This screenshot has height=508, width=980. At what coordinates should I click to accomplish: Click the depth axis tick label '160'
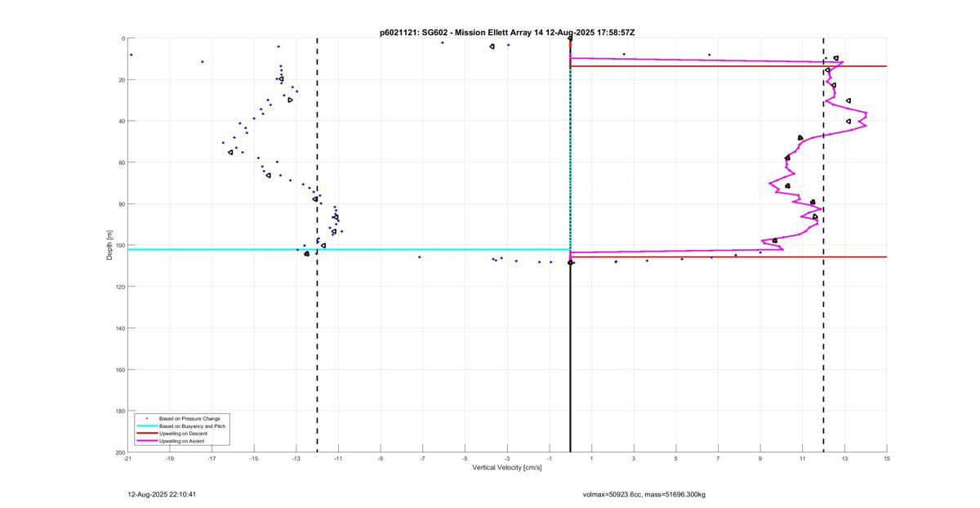[x=119, y=369]
